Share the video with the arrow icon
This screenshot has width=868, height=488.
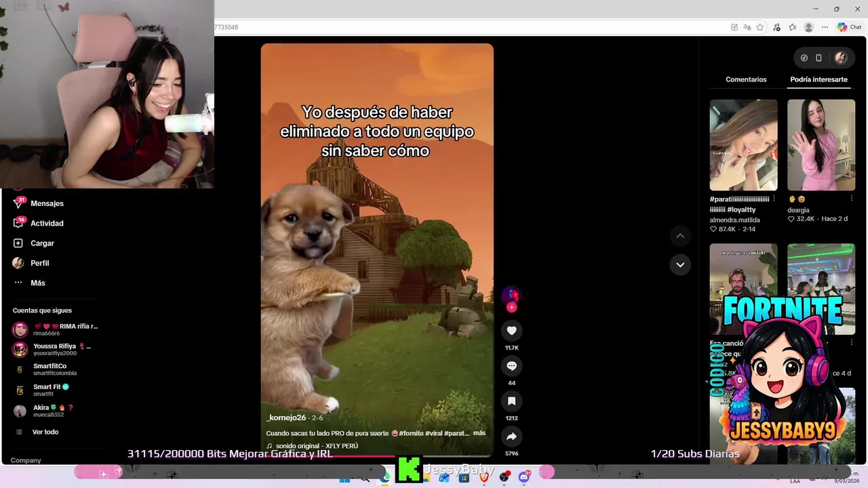point(511,436)
